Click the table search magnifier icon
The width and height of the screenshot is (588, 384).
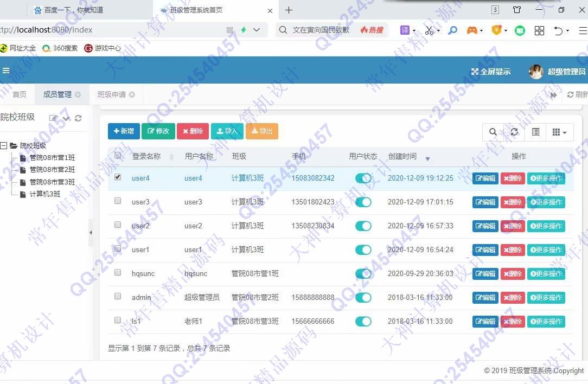coord(493,132)
